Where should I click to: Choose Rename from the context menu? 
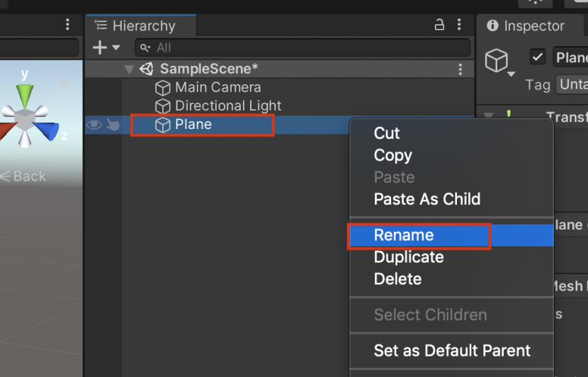[404, 235]
